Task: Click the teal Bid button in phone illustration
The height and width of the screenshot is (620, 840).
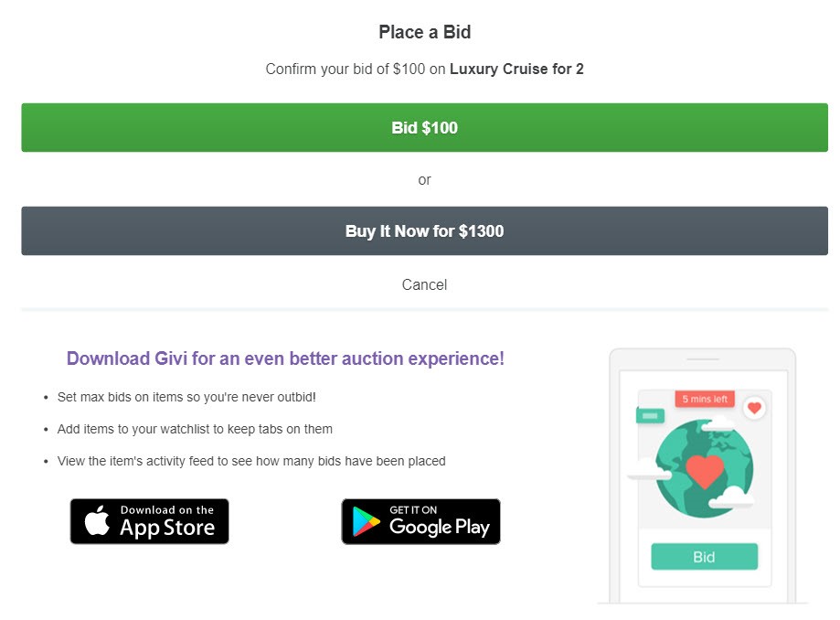Action: (704, 557)
